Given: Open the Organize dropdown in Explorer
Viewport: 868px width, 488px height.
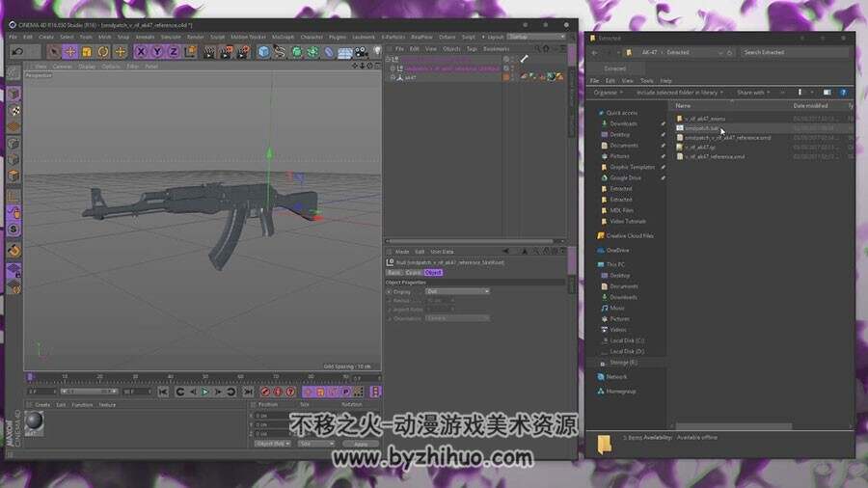Looking at the screenshot, I should [x=608, y=93].
